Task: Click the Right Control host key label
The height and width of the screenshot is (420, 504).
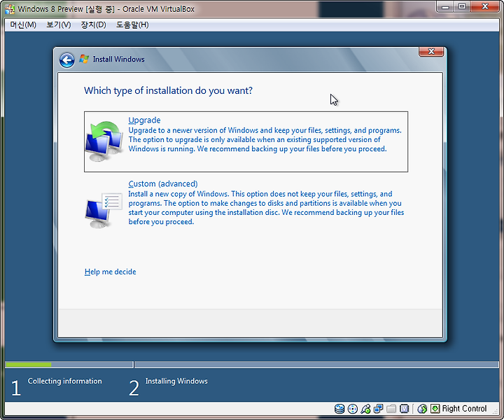Action: 464,409
